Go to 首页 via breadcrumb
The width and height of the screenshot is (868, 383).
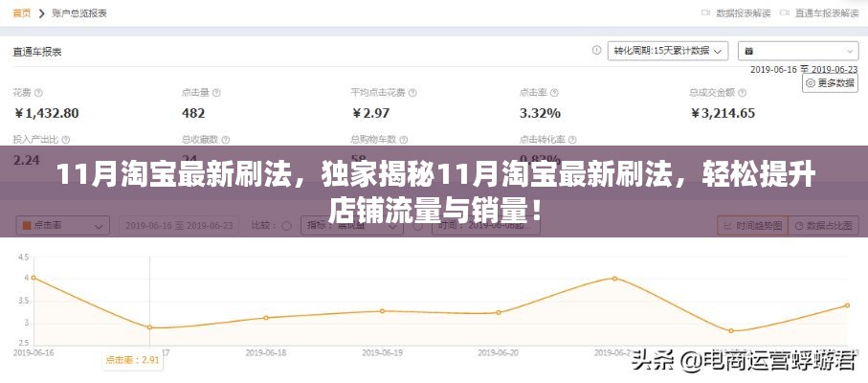click(22, 12)
